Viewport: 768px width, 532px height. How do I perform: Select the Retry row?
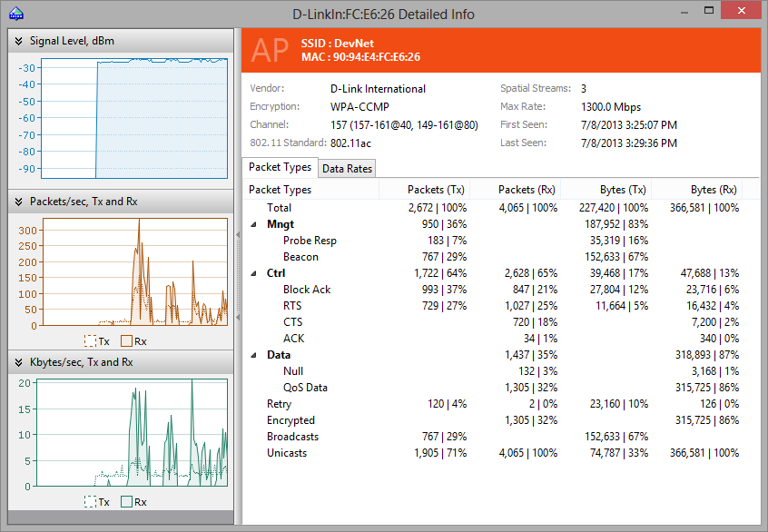point(500,404)
